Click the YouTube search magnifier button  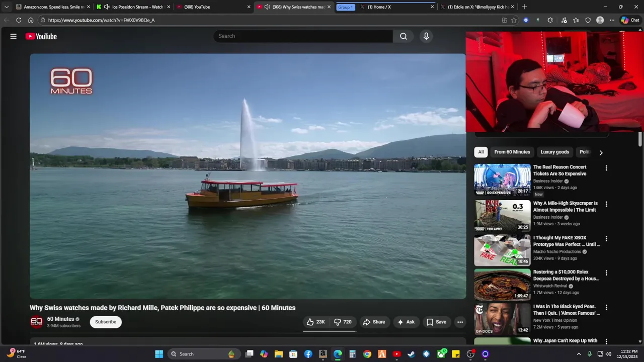[x=404, y=36]
